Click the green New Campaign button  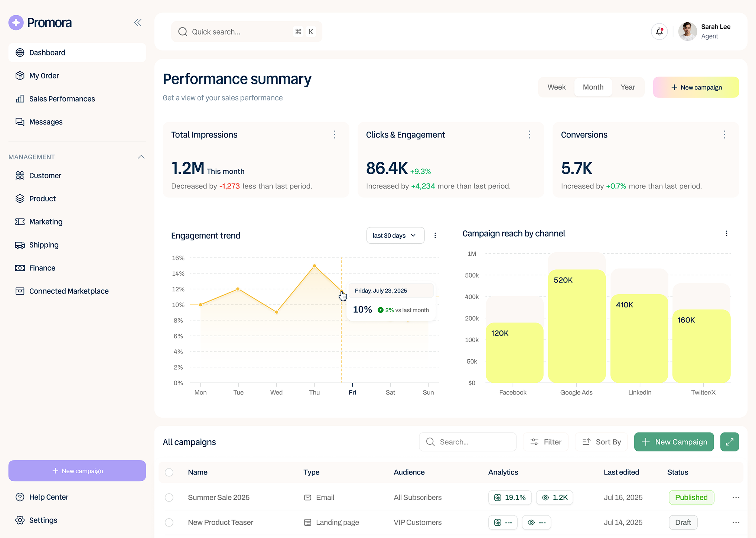tap(674, 442)
